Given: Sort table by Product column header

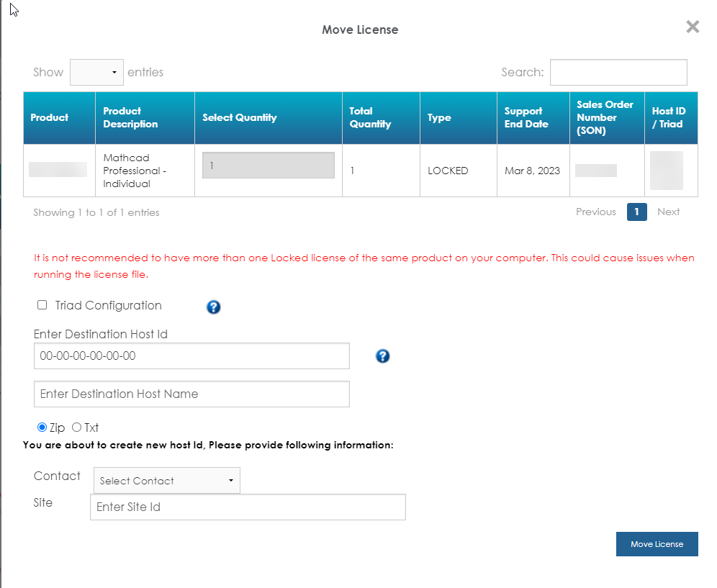Looking at the screenshot, I should pos(50,117).
